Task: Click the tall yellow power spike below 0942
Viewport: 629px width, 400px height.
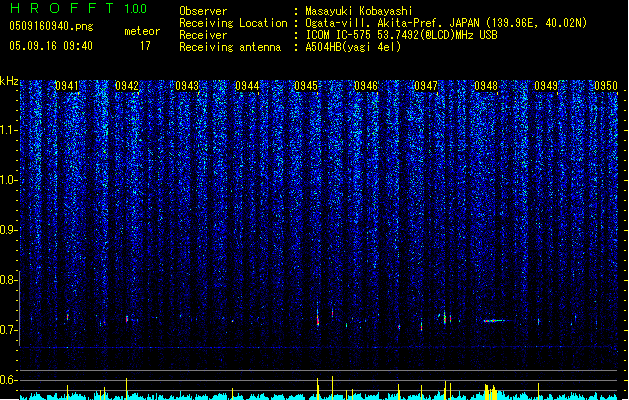Action: pos(127,389)
